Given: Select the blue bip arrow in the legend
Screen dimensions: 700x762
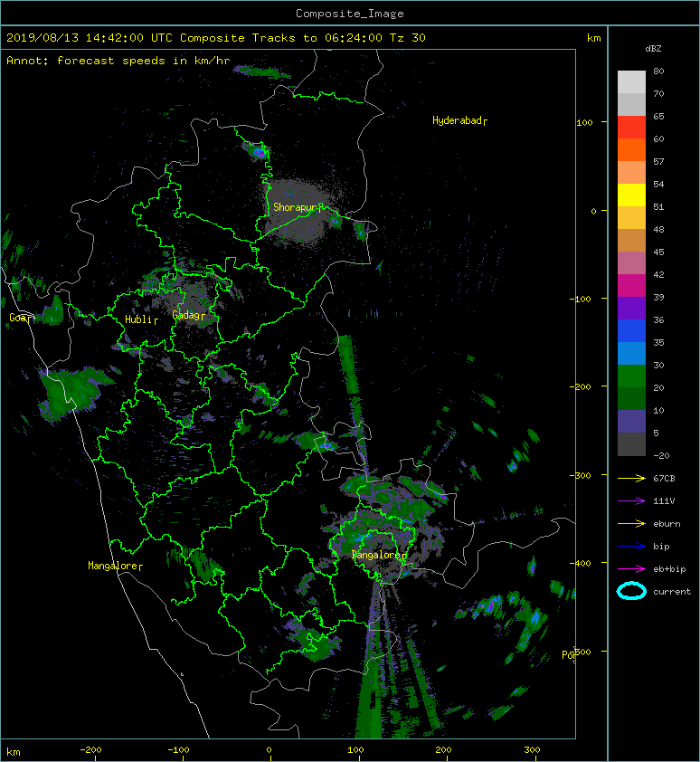Looking at the screenshot, I should pyautogui.click(x=631, y=547).
